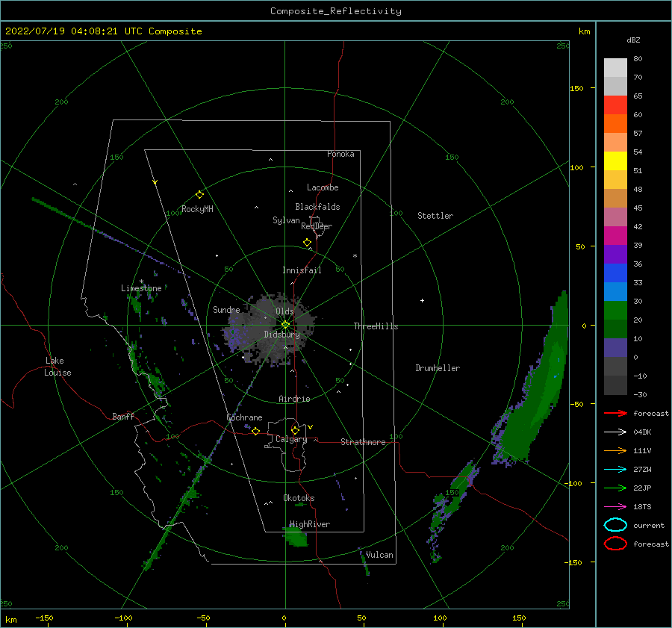The height and width of the screenshot is (628, 672).
Task: Click the Lacombe town label
Action: point(323,187)
